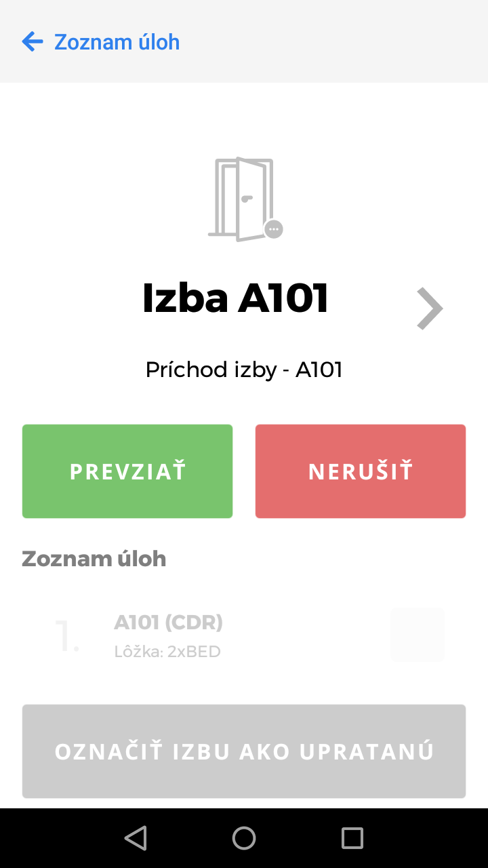The image size is (488, 868).
Task: Select the 'Príchod izby - A101' subtitle
Action: click(x=243, y=370)
